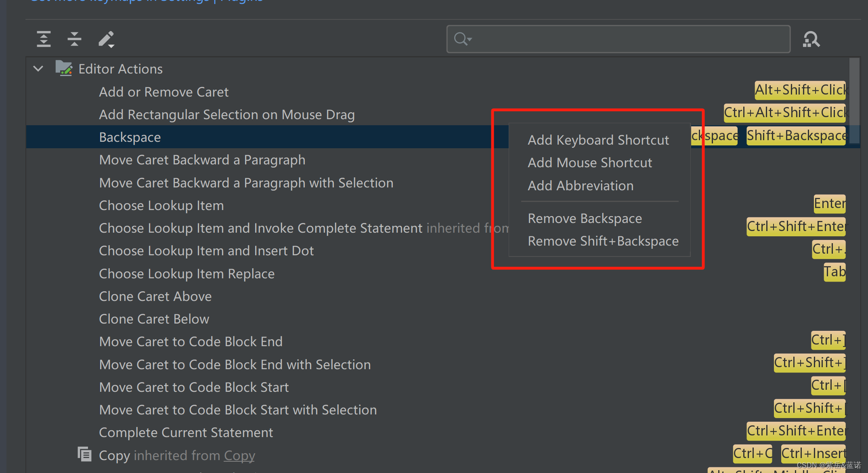Click the Copy action icon

pyautogui.click(x=85, y=454)
